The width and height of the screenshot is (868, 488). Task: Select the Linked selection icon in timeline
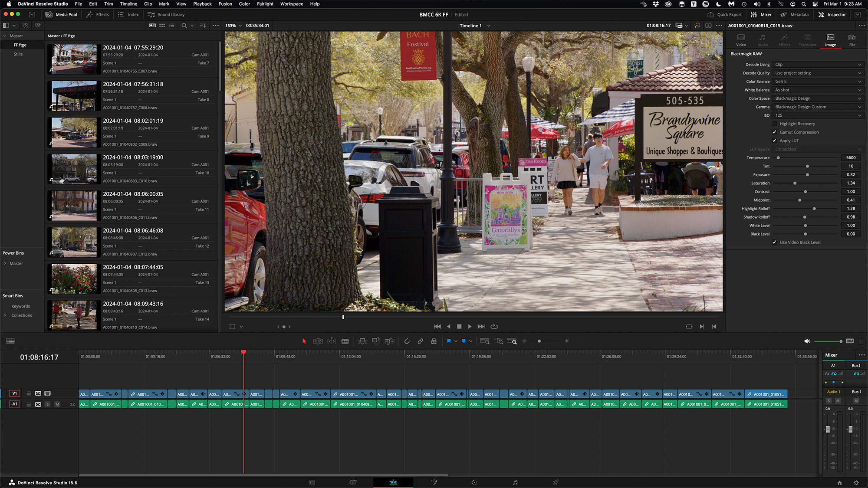coord(420,341)
